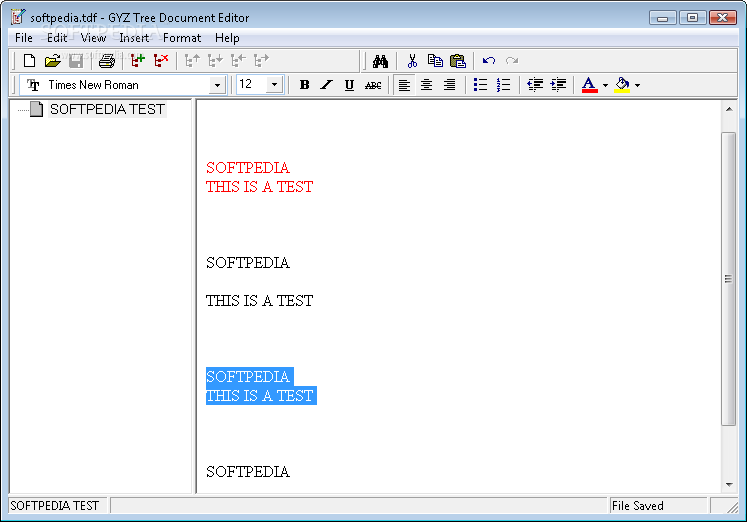Undo the last action

tap(489, 61)
